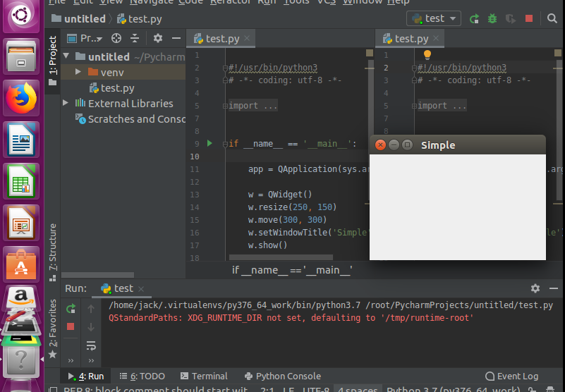Close the right test.py editor tab

click(436, 38)
